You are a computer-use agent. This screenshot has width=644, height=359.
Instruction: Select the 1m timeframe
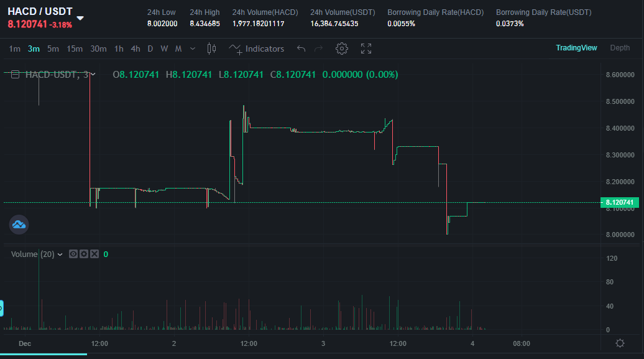coord(15,49)
